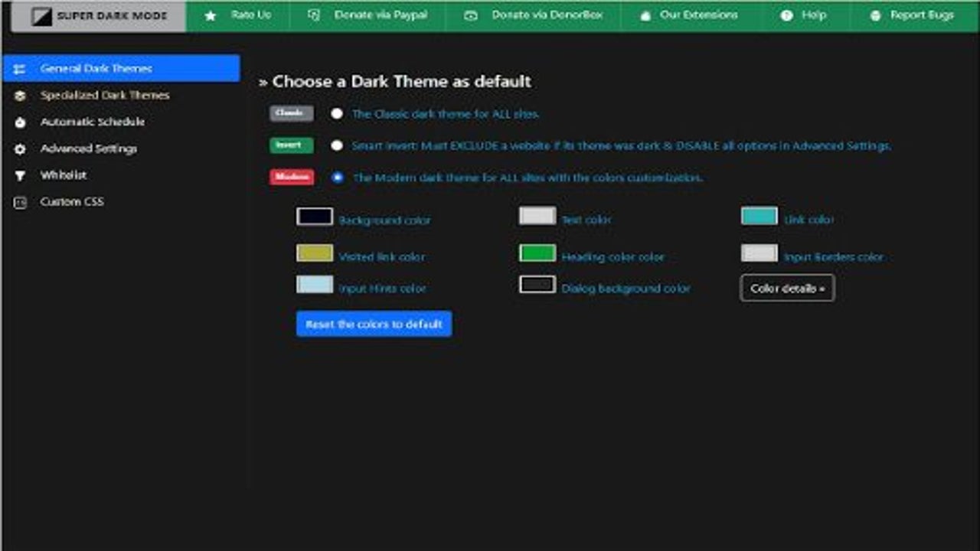Open the Whitelist section

[x=121, y=175]
